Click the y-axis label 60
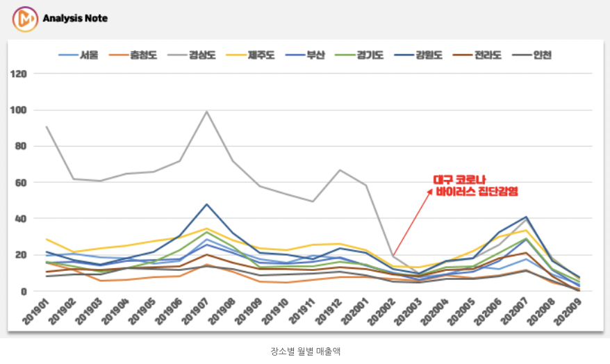The width and height of the screenshot is (610, 364). pos(21,183)
